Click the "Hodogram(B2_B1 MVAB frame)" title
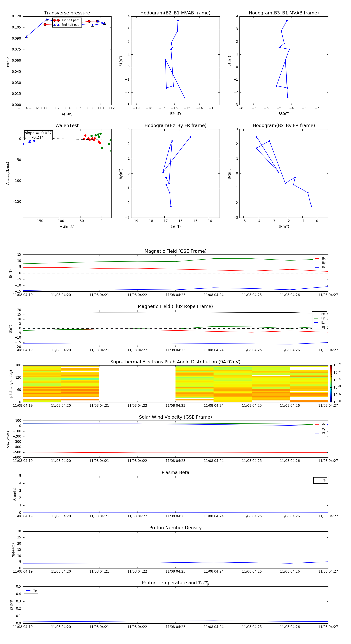This screenshot has width=351, height=644. 175,13
